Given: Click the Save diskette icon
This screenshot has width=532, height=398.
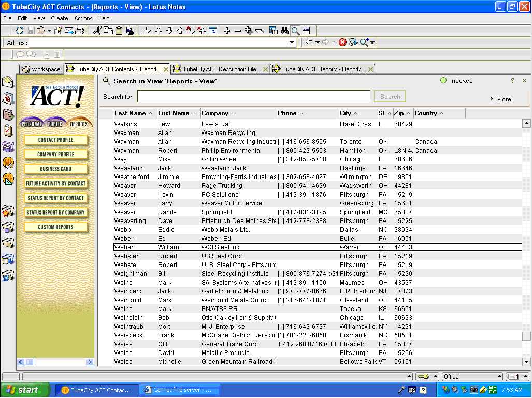Looking at the screenshot, I should [x=31, y=31].
